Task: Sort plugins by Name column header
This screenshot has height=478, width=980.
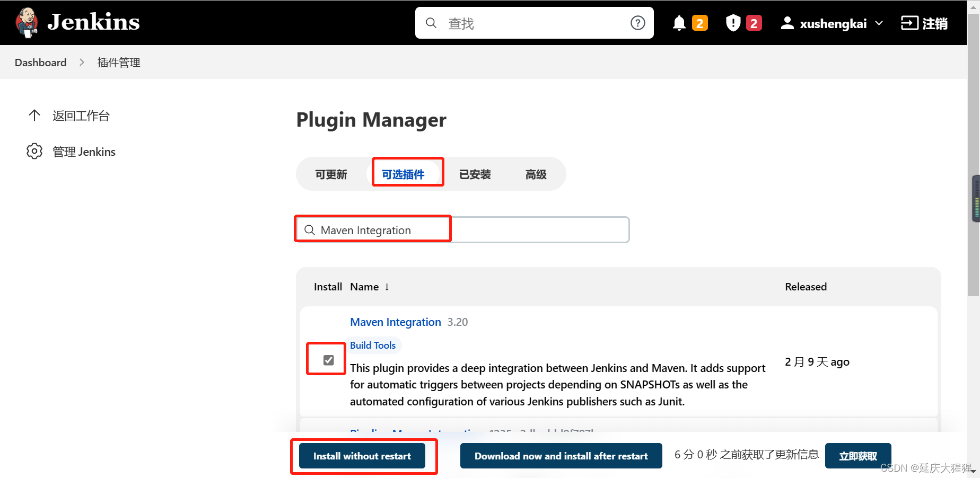Action: [364, 287]
